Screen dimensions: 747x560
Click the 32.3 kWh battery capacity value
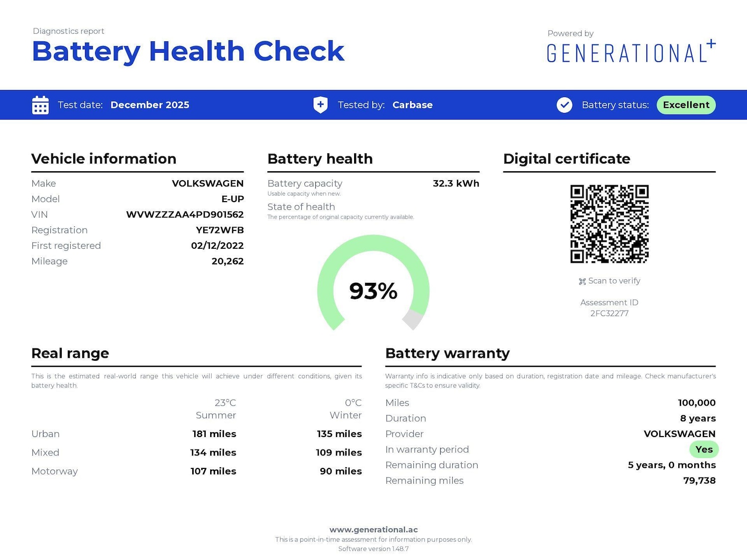(x=456, y=183)
